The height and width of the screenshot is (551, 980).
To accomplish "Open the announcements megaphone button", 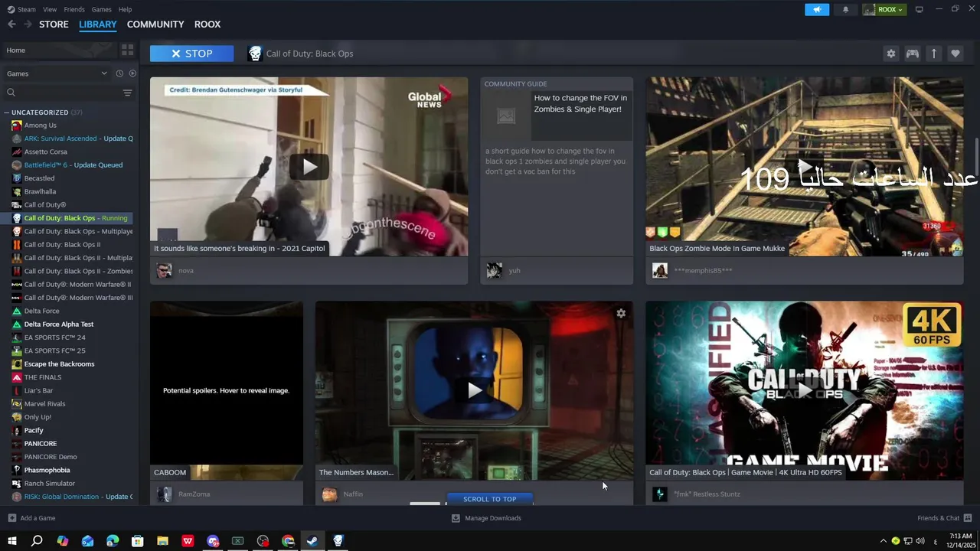I will pos(817,9).
